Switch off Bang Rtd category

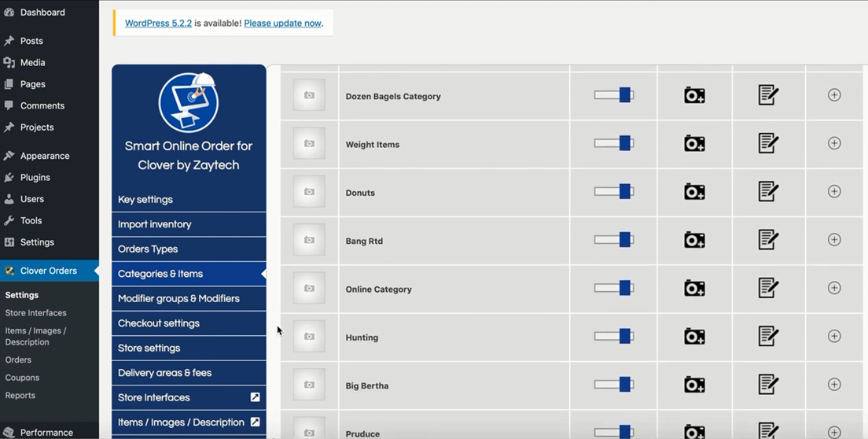coord(614,239)
